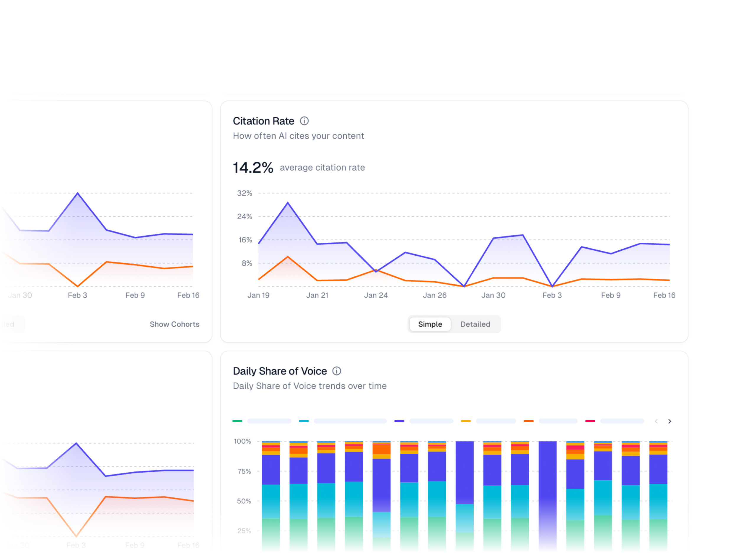Select the 14.2% average citation rate value
Image resolution: width=756 pixels, height=553 pixels.
(x=253, y=168)
